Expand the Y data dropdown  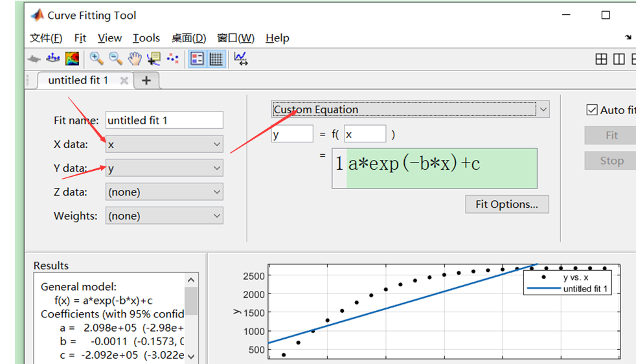[x=165, y=168]
